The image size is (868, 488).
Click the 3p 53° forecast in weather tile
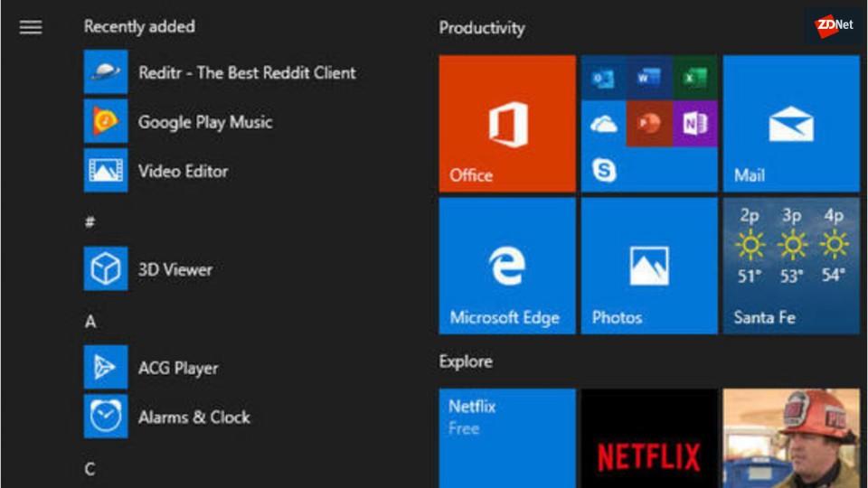pyautogui.click(x=792, y=245)
